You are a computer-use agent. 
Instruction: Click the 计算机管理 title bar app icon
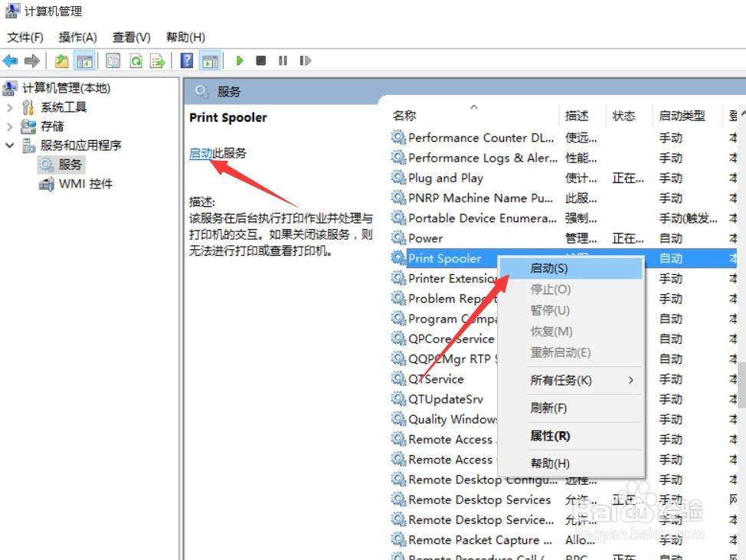click(x=13, y=11)
